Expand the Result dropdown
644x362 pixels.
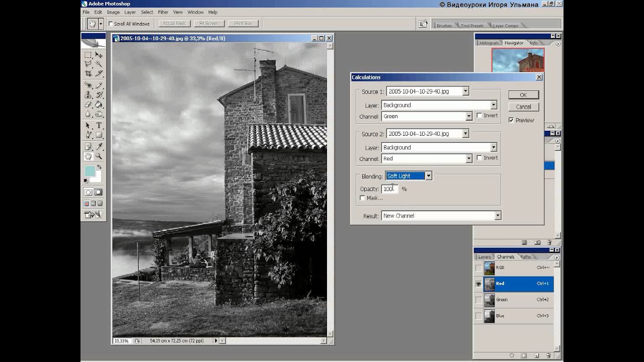click(x=497, y=216)
